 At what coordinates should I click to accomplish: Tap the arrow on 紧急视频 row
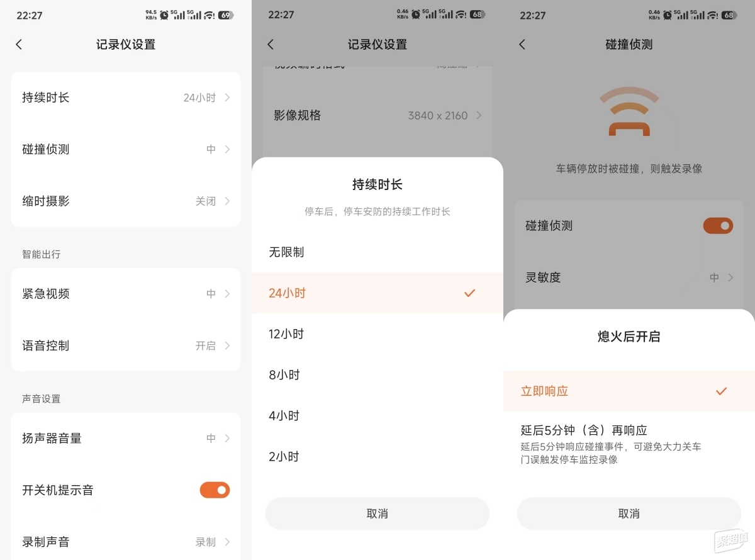click(x=227, y=294)
